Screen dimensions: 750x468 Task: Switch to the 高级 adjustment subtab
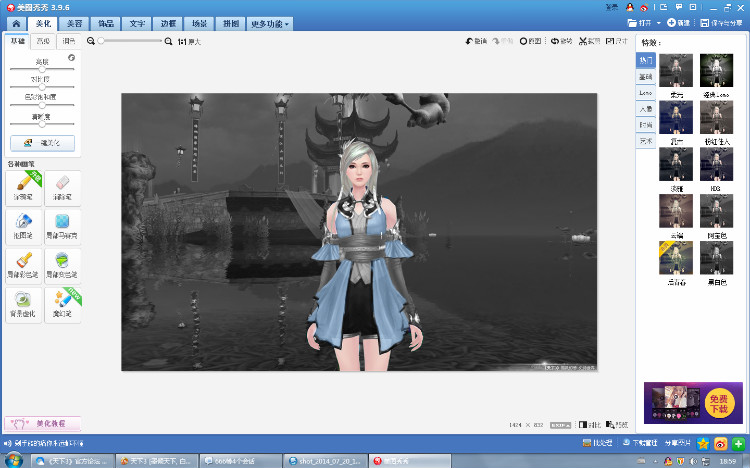43,41
